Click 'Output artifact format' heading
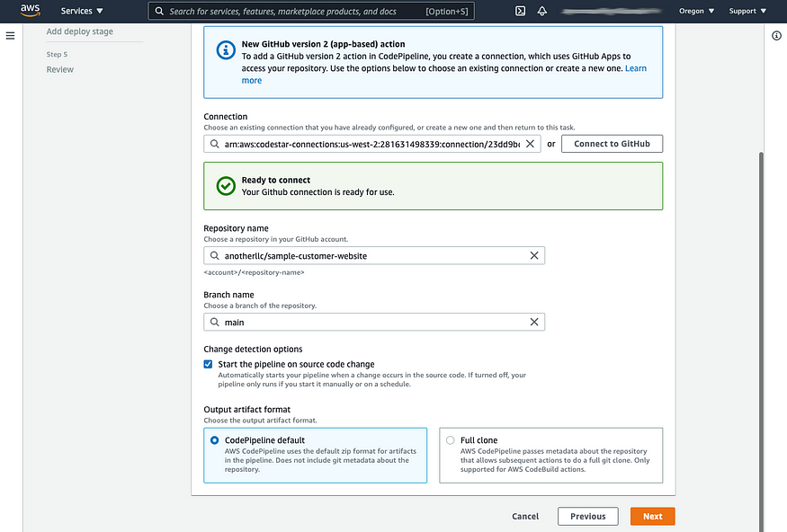This screenshot has width=787, height=532. point(247,409)
